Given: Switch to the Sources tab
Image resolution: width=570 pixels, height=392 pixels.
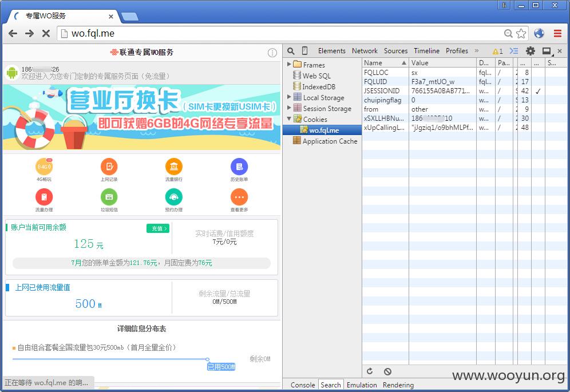Looking at the screenshot, I should coord(395,51).
